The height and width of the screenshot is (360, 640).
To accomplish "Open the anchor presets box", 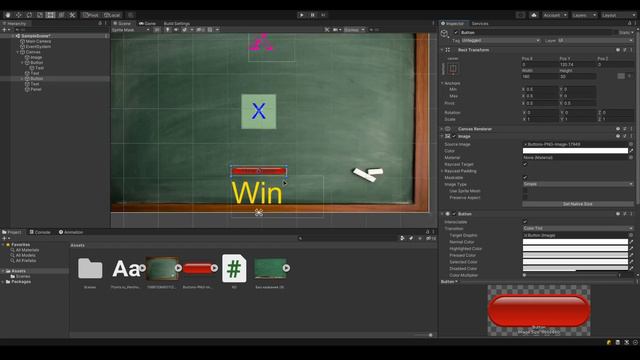I will (x=453, y=69).
